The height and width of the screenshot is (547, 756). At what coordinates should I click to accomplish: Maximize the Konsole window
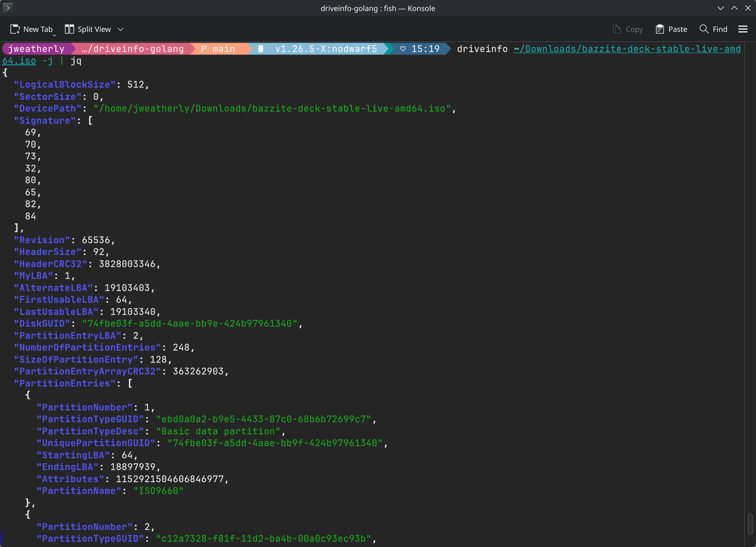pos(734,8)
